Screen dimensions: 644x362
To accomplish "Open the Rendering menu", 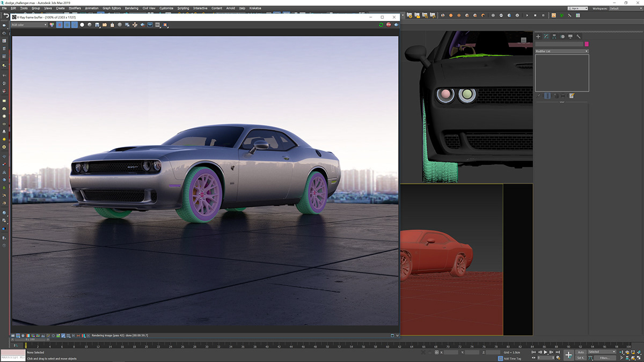I will pyautogui.click(x=131, y=8).
